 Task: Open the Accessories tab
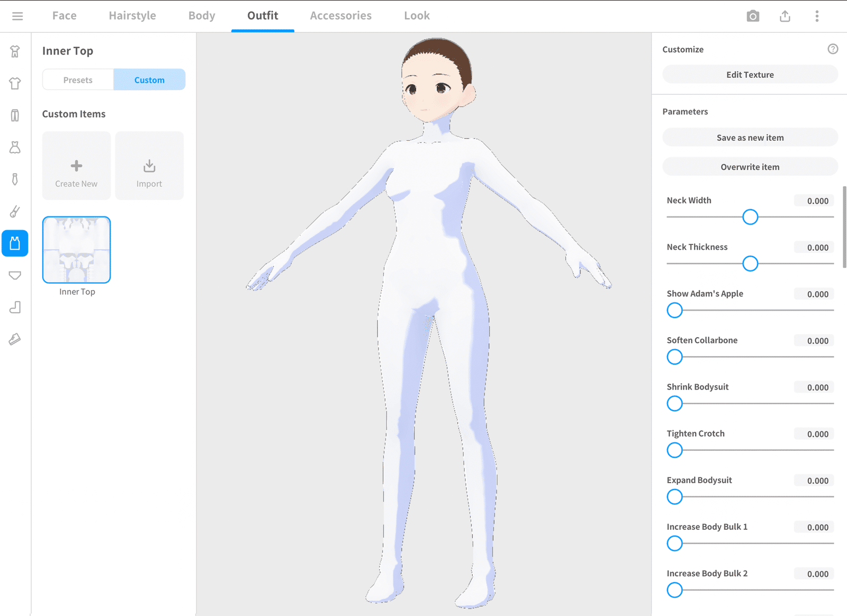point(341,16)
